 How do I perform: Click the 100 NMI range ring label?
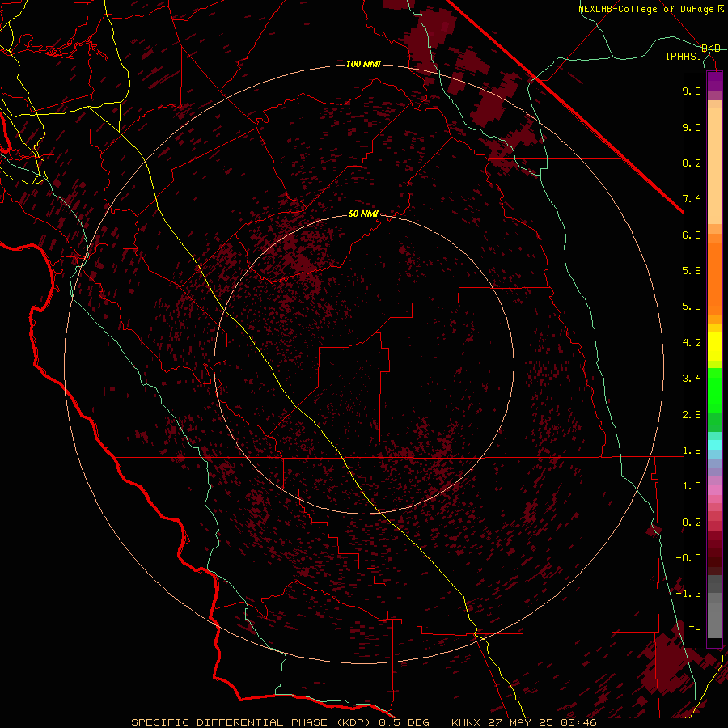point(363,64)
